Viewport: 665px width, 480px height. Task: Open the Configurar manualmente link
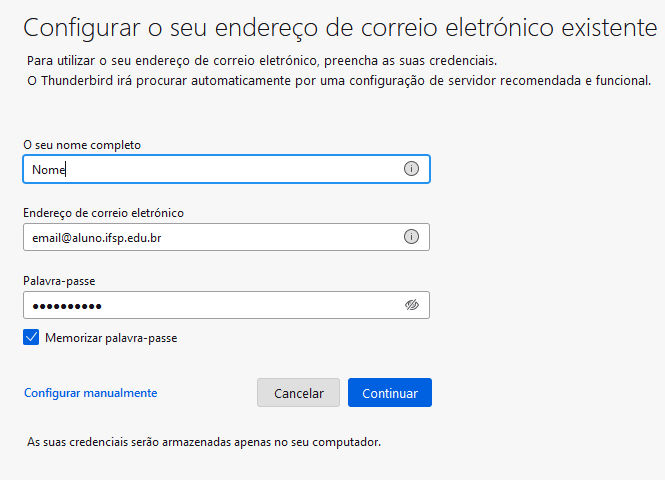tap(90, 393)
